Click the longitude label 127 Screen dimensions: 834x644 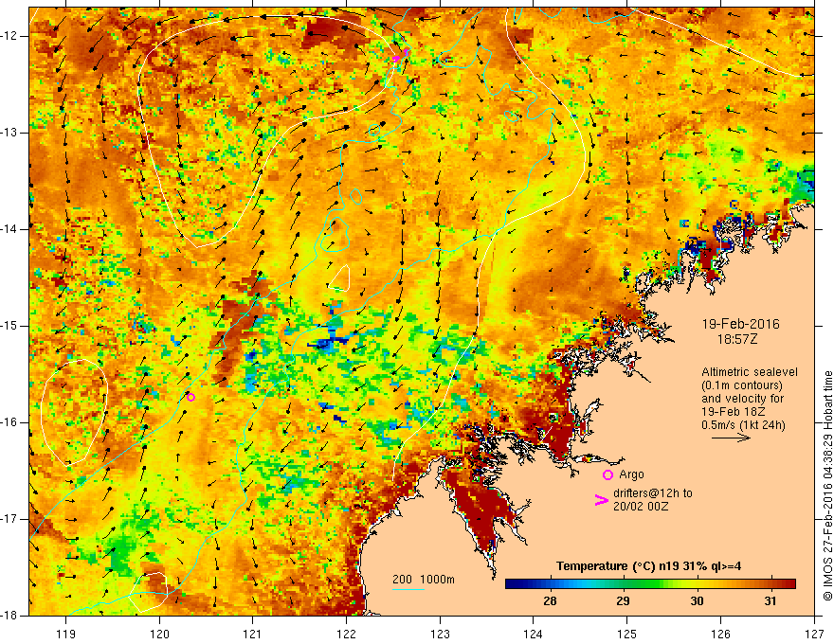point(814,634)
